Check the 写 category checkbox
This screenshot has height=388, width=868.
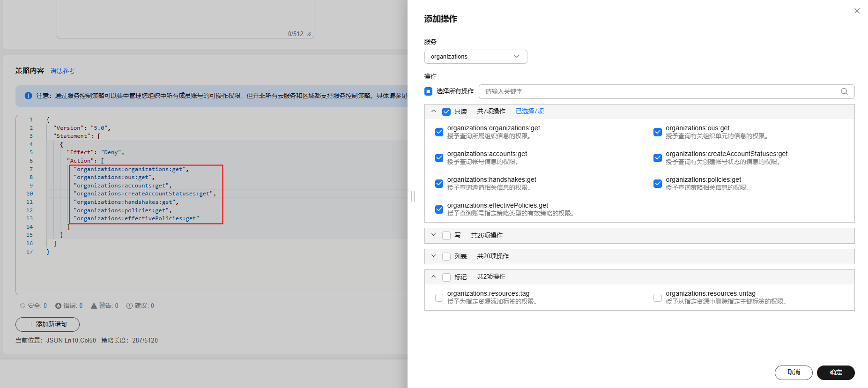click(x=446, y=236)
